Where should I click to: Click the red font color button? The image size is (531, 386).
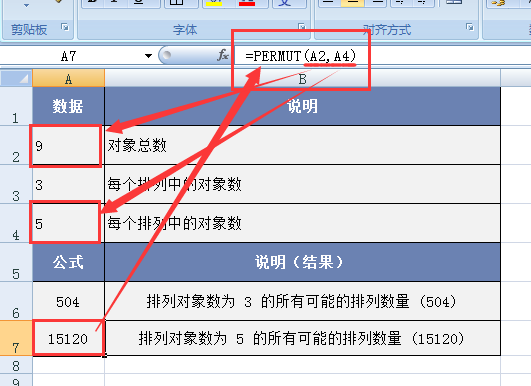[247, 3]
